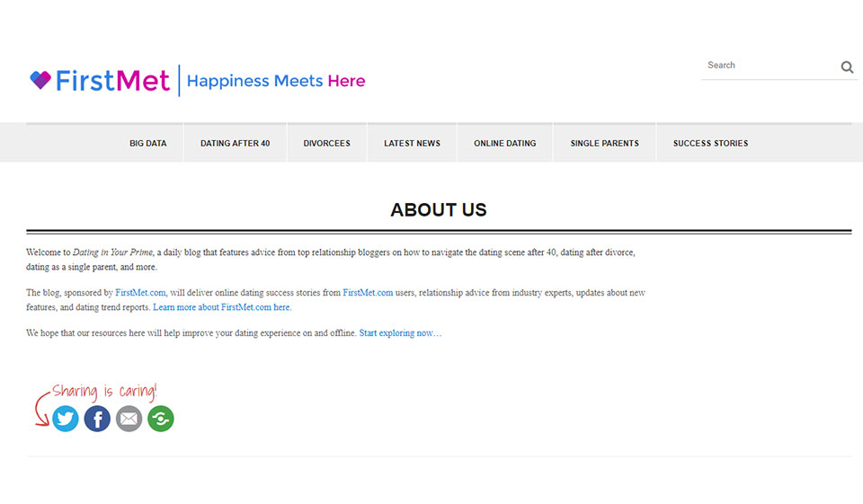Image resolution: width=863 pixels, height=504 pixels.
Task: Follow 'Learn more about FirstMet.com here' link
Action: 222,307
